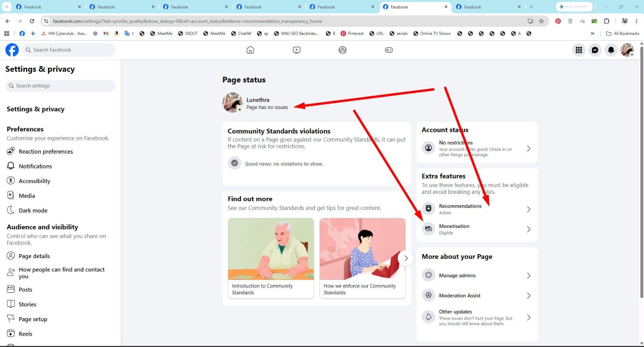Open Facebook home via the logo
Viewport: 644px width, 347px height.
[x=12, y=50]
